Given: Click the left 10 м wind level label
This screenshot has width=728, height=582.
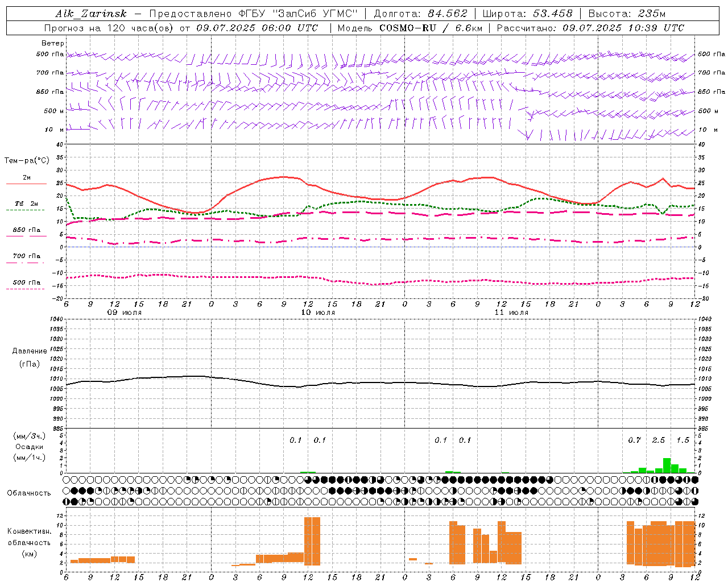Looking at the screenshot, I should coord(54,130).
